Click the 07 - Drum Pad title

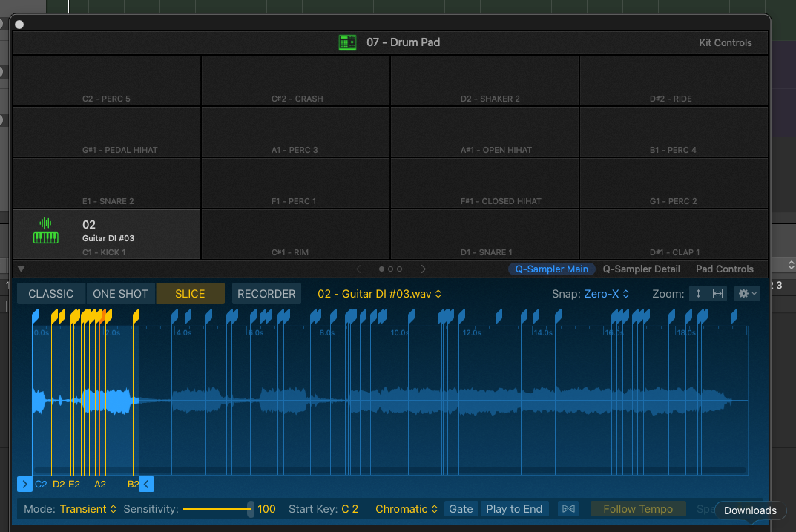(403, 42)
